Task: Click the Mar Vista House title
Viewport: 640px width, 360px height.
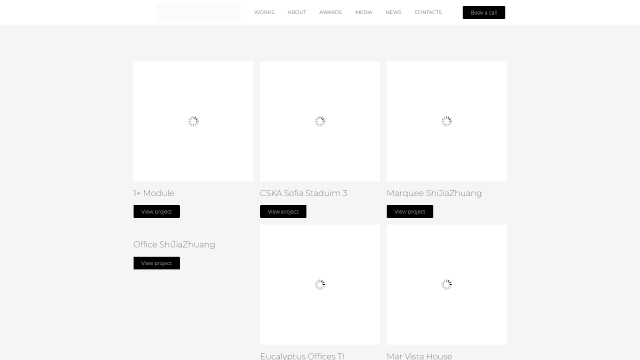Action: click(419, 356)
